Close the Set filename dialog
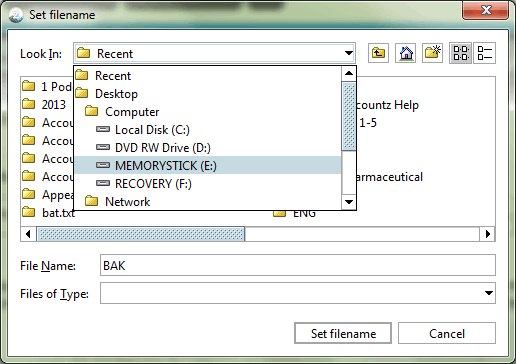The image size is (516, 364). 485,10
